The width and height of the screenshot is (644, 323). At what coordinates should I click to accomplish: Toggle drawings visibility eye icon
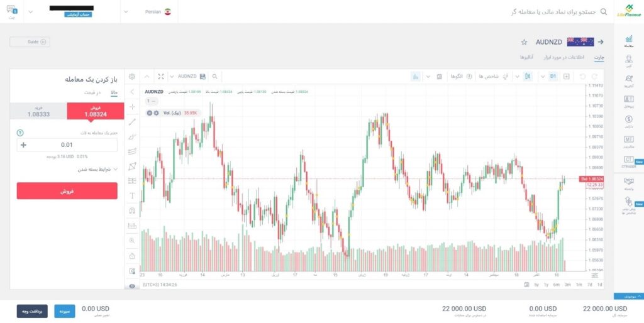[132, 286]
